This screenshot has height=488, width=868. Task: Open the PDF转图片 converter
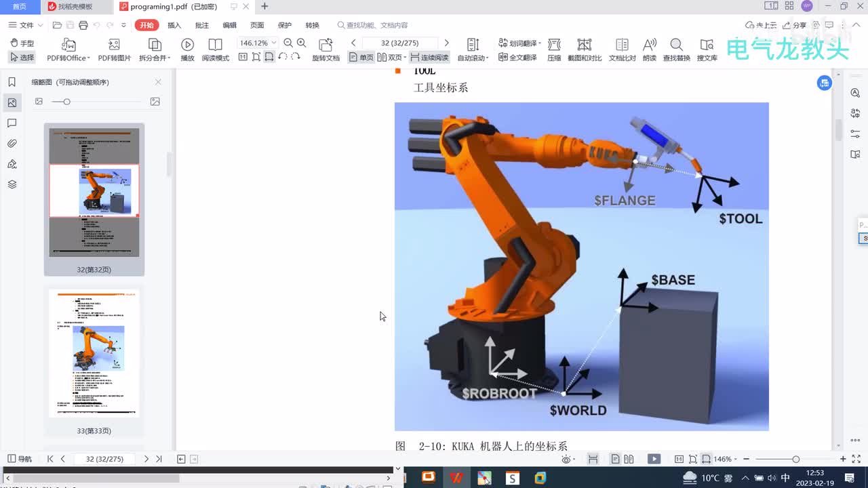[x=114, y=50]
